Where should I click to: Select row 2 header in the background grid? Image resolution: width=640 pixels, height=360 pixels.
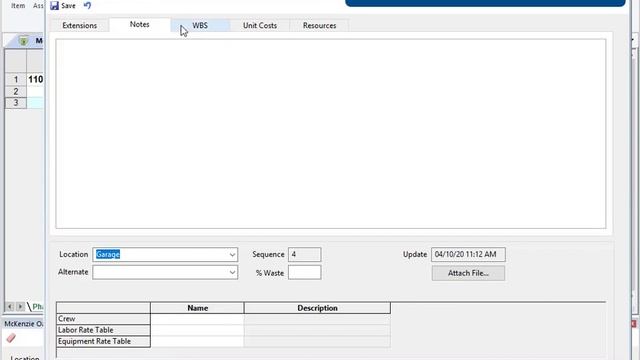click(x=16, y=91)
